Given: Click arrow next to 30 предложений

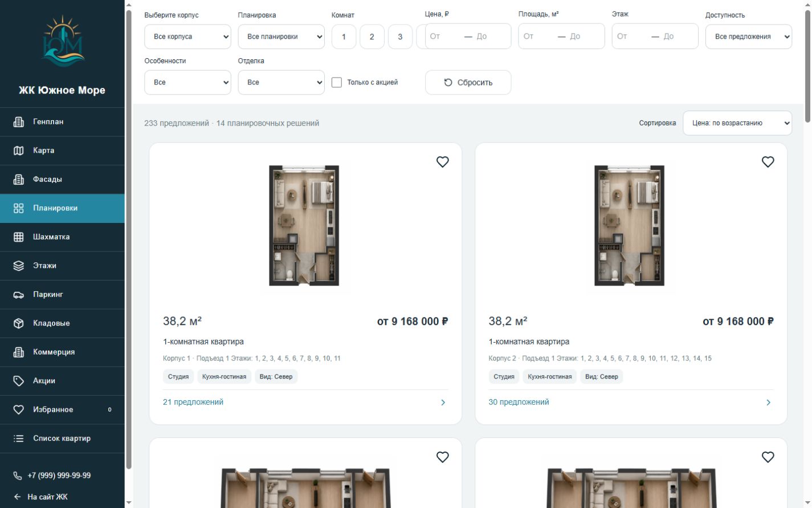Looking at the screenshot, I should click(769, 403).
